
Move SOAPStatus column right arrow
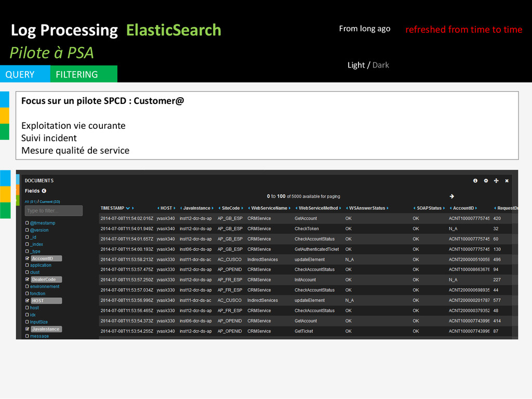[x=444, y=208]
